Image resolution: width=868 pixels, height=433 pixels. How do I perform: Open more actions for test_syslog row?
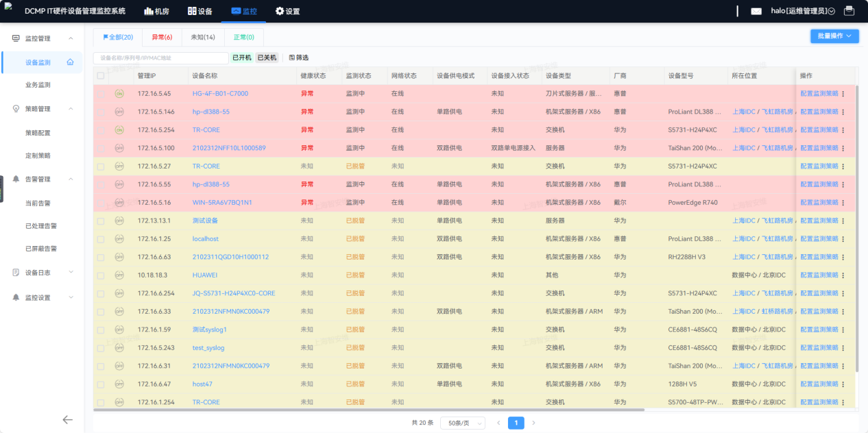[843, 348]
